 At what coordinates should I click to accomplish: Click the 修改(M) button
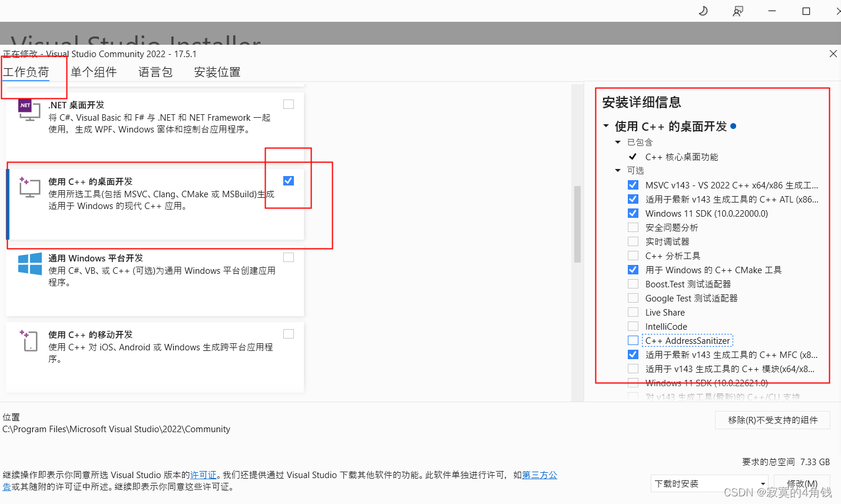click(x=802, y=484)
